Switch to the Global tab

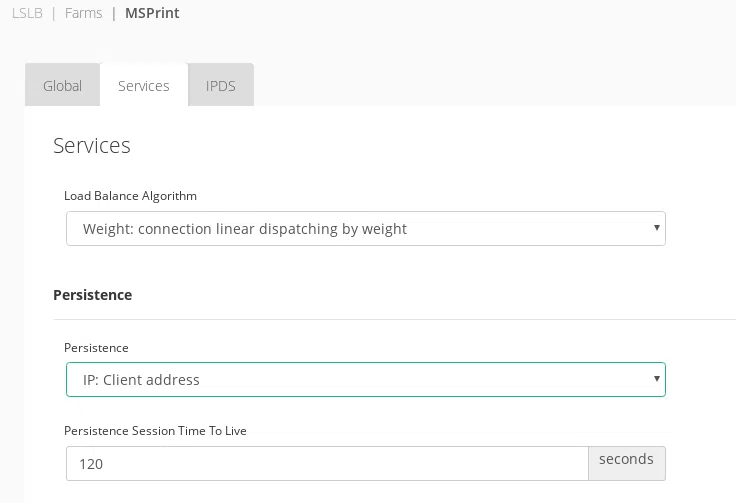(62, 86)
